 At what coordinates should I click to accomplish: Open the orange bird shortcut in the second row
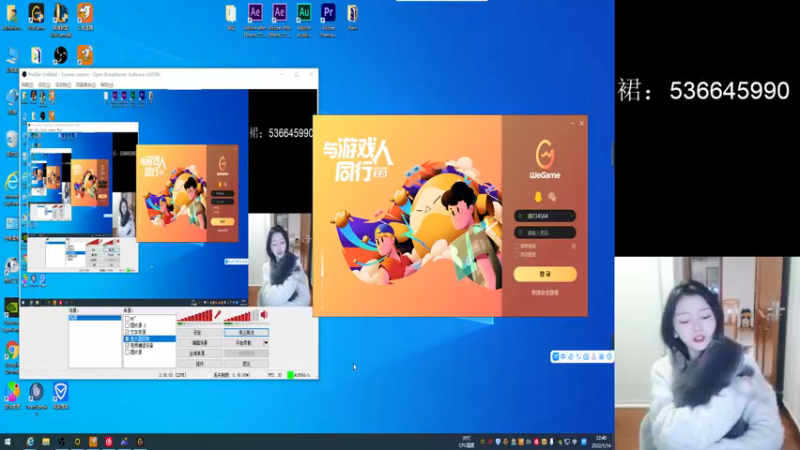(85, 55)
